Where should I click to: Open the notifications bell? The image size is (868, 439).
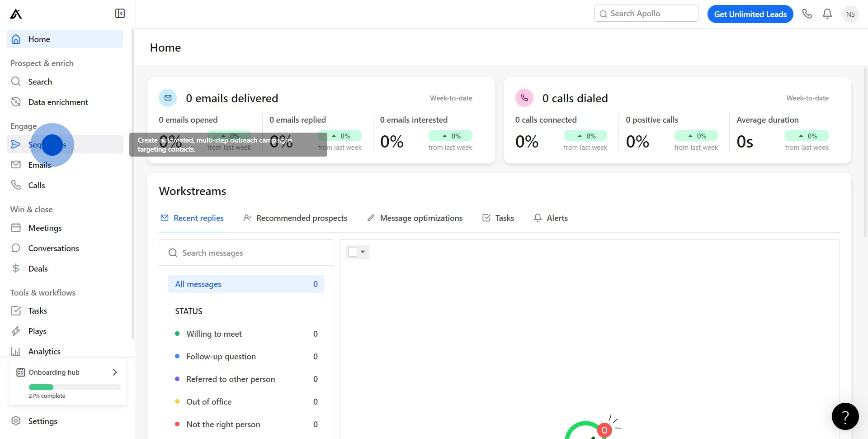(827, 14)
